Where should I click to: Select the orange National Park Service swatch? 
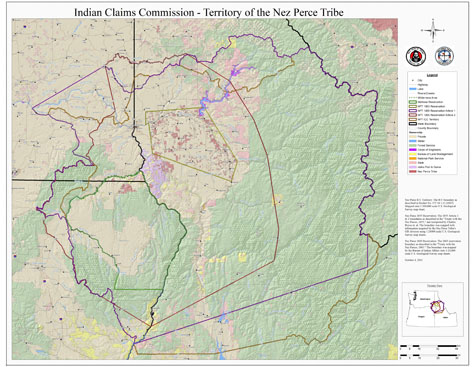click(413, 158)
